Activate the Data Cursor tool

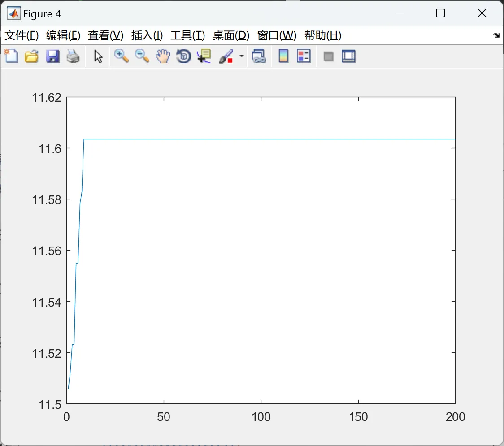tap(204, 56)
